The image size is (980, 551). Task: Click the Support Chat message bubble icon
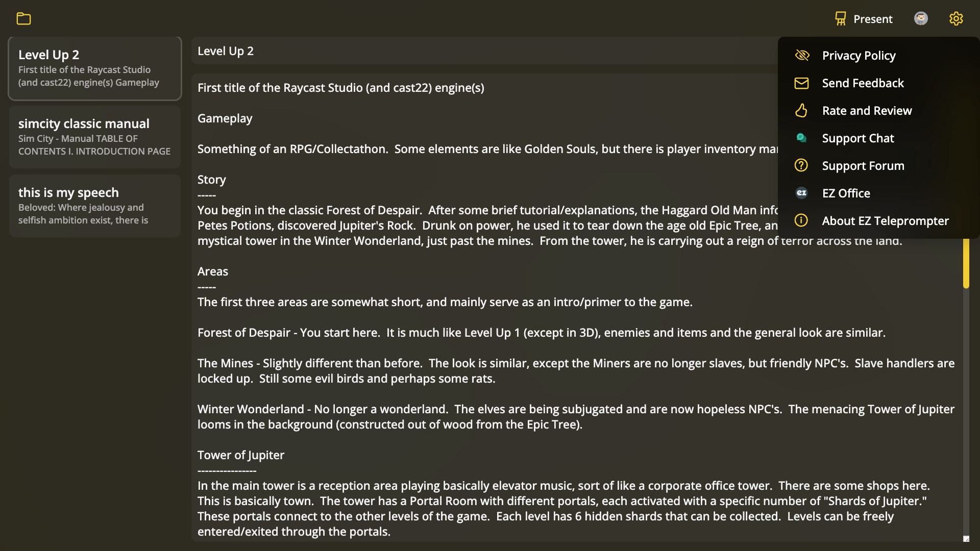(802, 138)
